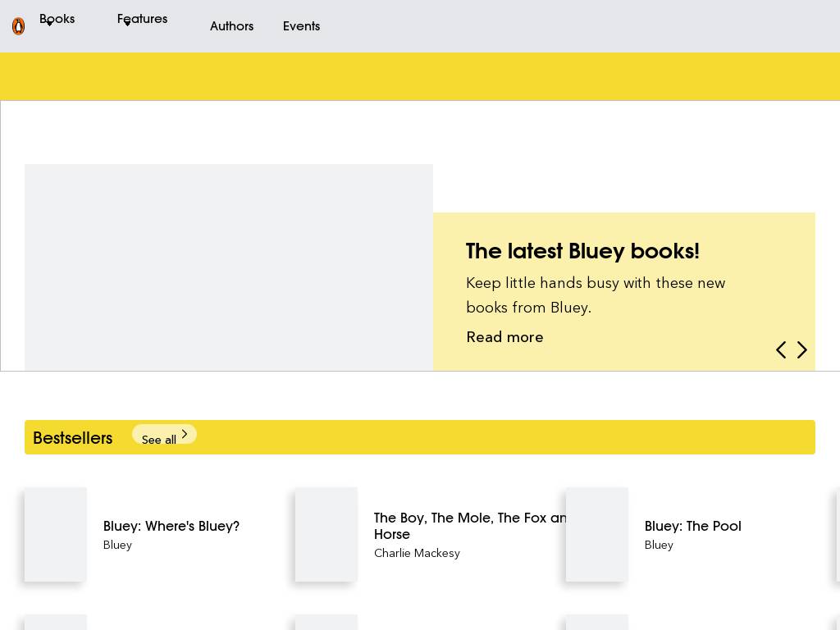This screenshot has height=630, width=840.
Task: Open "The latest Bluey books!" headline
Action: [x=582, y=251]
